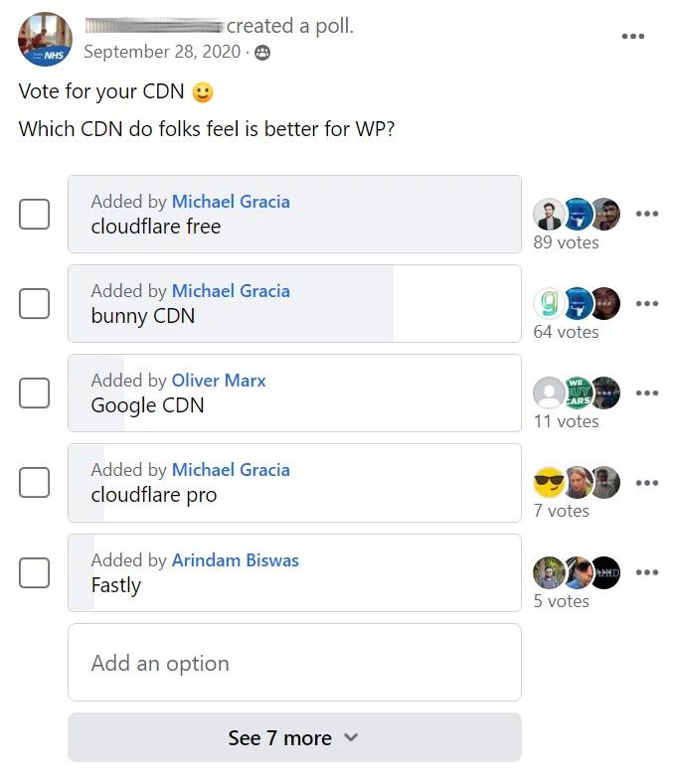Open Oliver Marx's profile link
Image resolution: width=676 pixels, height=784 pixels.
219,381
